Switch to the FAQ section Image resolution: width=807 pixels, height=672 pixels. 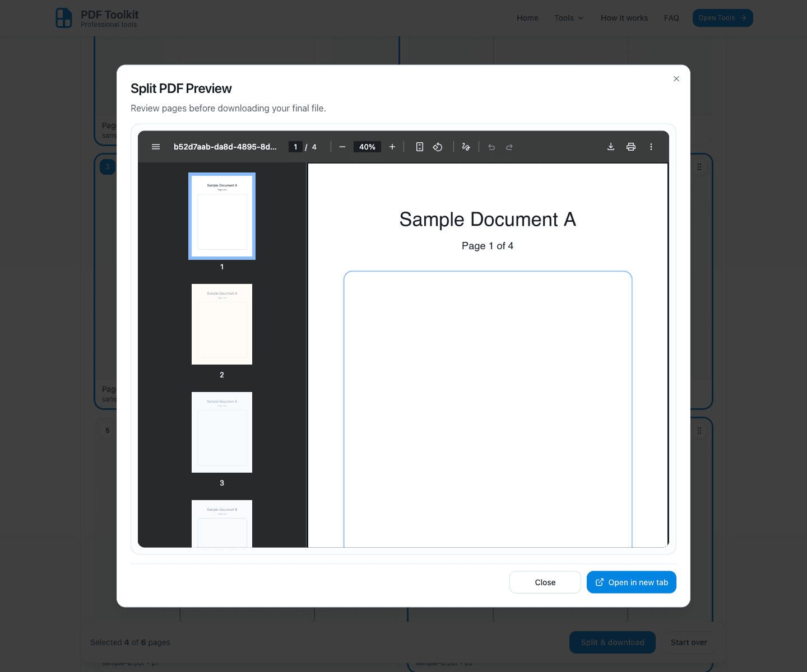pyautogui.click(x=671, y=18)
